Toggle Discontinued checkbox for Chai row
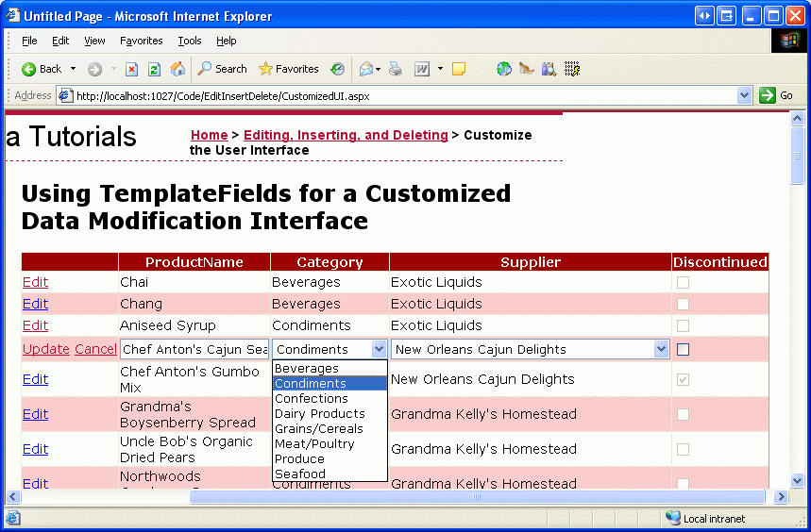 coord(683,282)
